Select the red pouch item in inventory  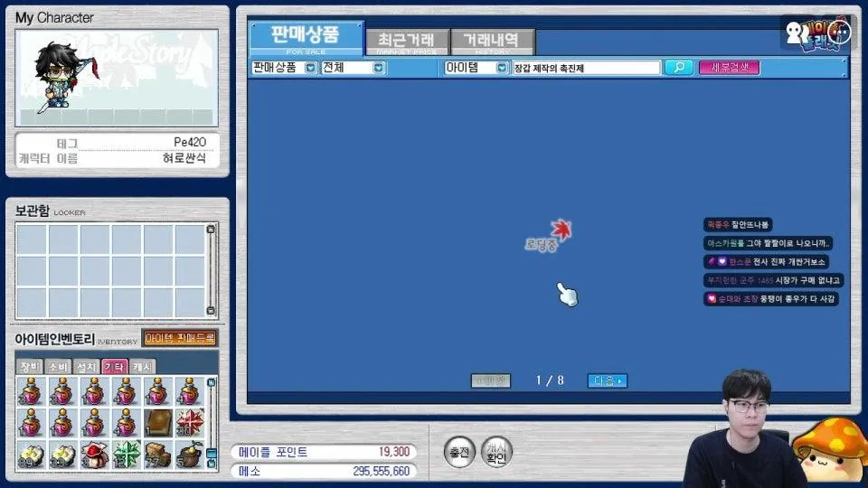(94, 455)
